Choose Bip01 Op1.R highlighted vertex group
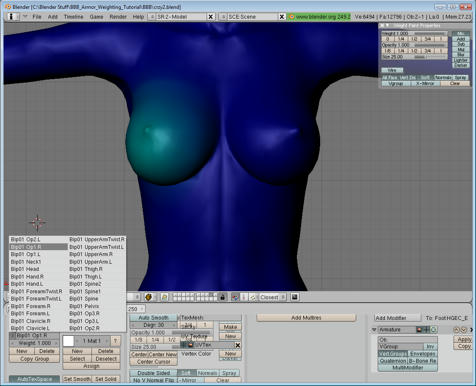The width and height of the screenshot is (476, 386). (x=38, y=247)
